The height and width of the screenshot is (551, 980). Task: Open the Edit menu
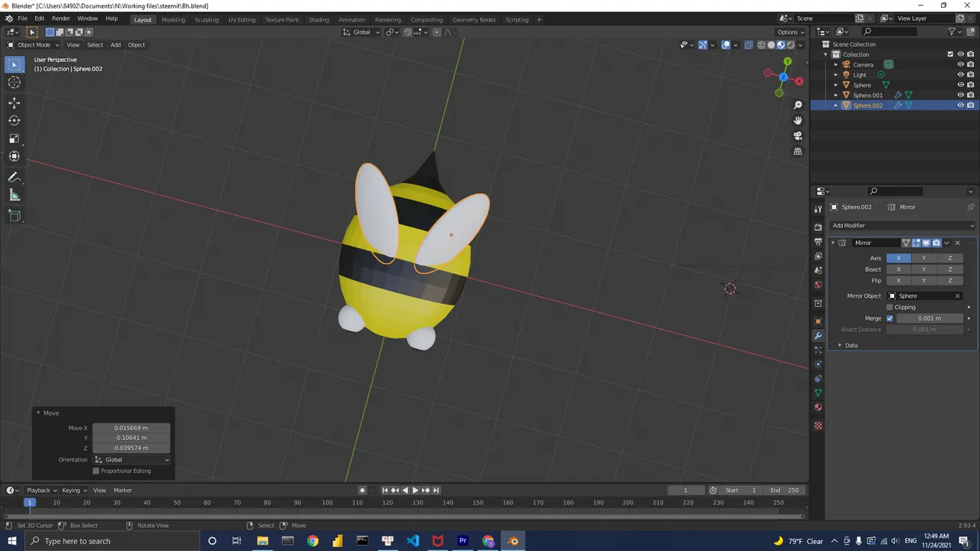39,18
